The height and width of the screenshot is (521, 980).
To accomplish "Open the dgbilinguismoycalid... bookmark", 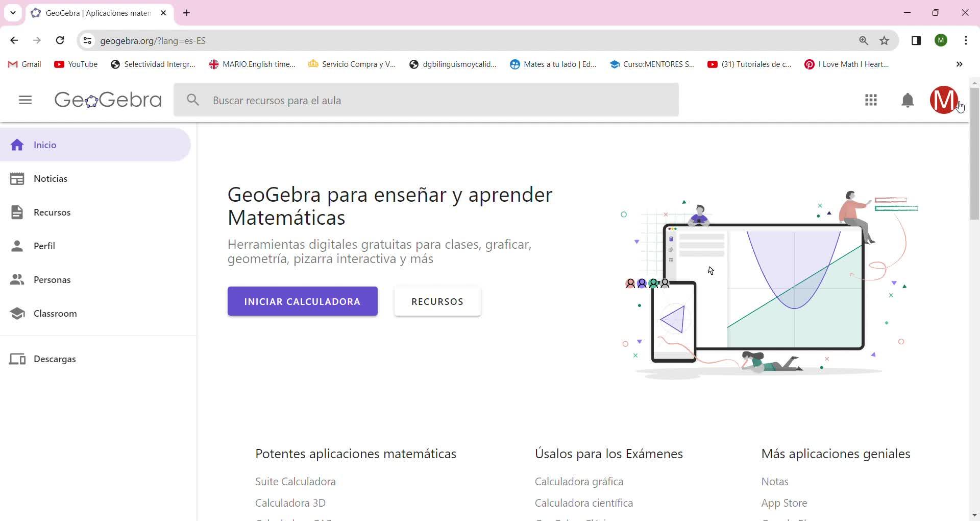I will click(x=453, y=64).
